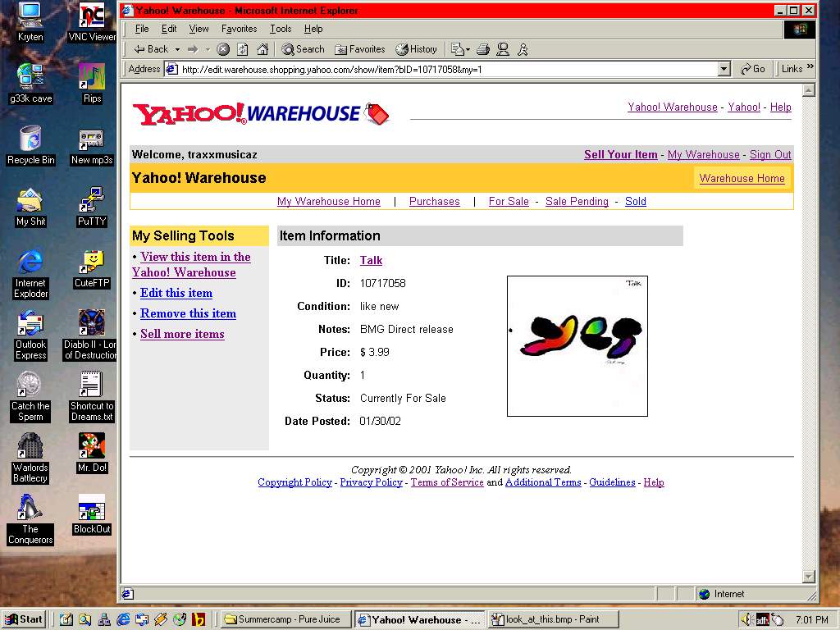Click the Back toolbar button
The image size is (840, 630).
(151, 49)
